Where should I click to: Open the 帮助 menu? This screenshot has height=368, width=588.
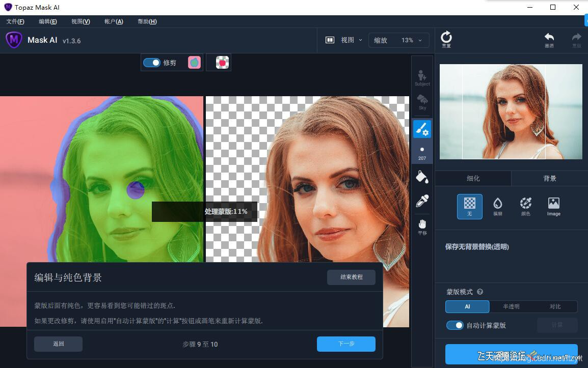(x=147, y=21)
